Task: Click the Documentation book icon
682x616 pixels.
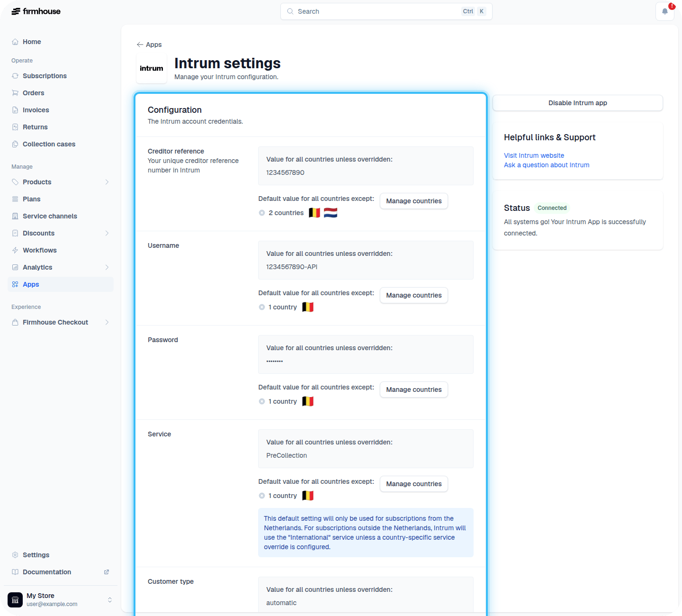Action: pos(15,572)
